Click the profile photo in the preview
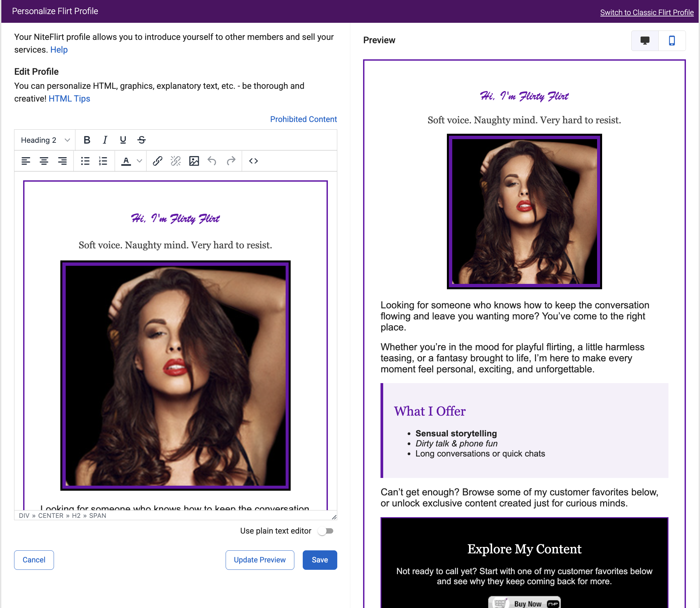This screenshot has width=700, height=608. (x=524, y=211)
